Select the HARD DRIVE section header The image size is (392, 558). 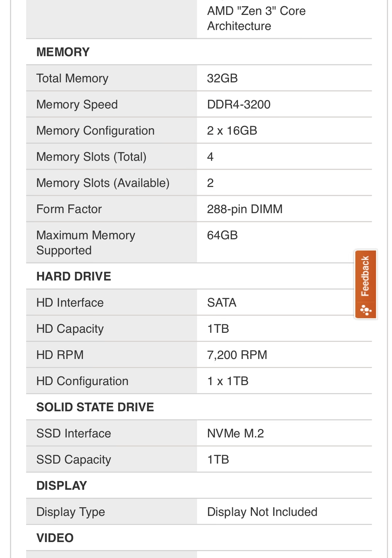[x=74, y=276]
